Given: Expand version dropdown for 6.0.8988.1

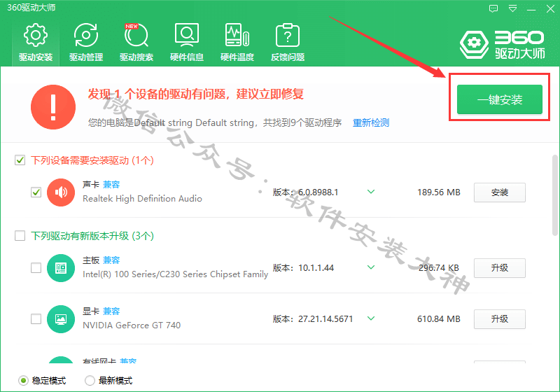Looking at the screenshot, I should 371,192.
